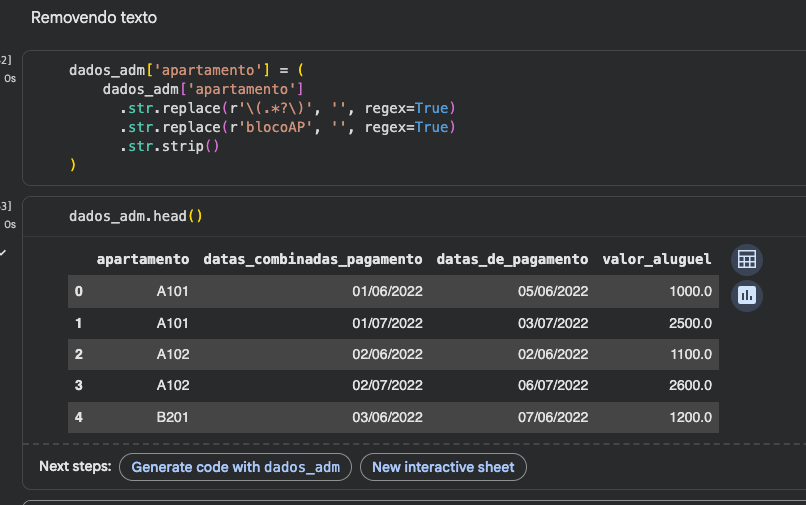
Task: Click the apartamento column header
Action: (142, 259)
